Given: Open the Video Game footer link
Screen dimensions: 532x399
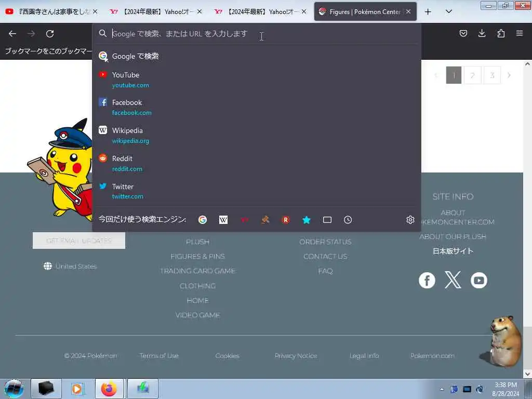Looking at the screenshot, I should (x=197, y=315).
